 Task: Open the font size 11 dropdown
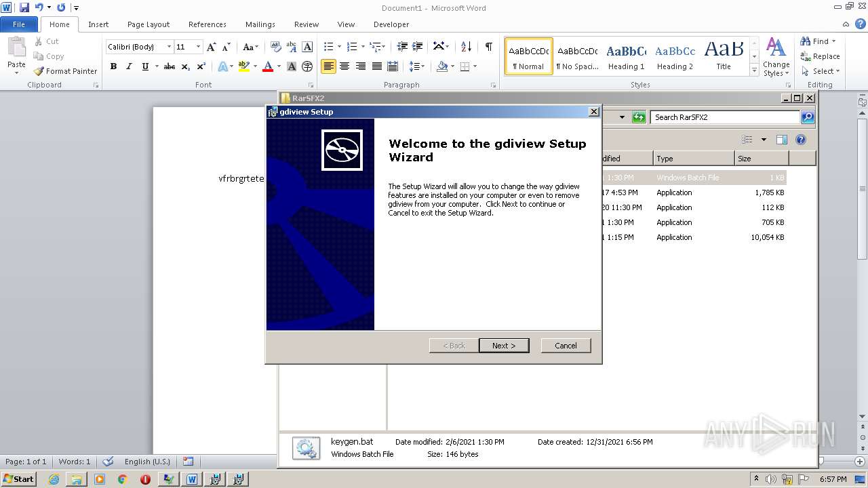coord(198,47)
